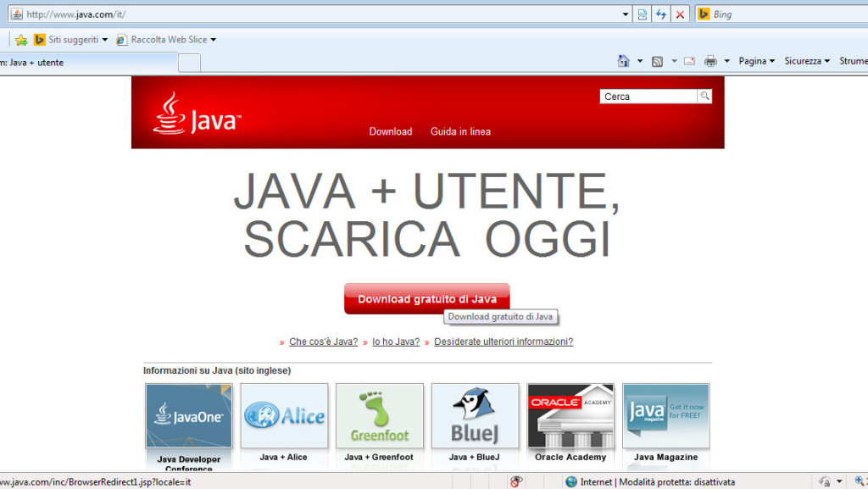
Task: Click Download in Java site navigation
Action: coord(391,131)
